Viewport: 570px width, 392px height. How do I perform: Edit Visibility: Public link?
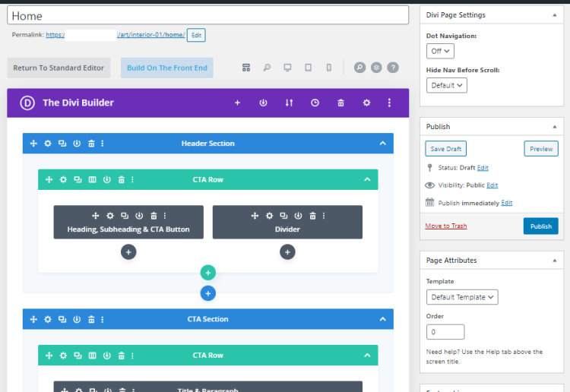tap(492, 185)
